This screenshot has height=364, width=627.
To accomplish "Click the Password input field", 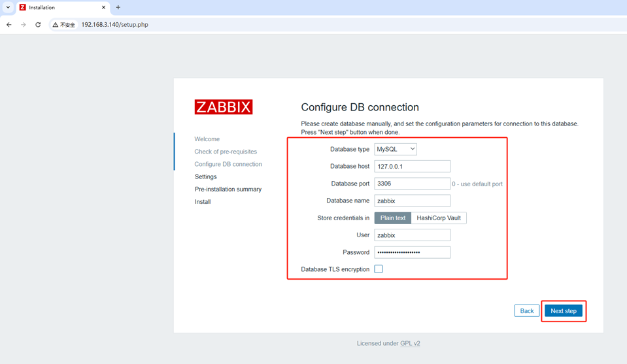I will pos(413,252).
